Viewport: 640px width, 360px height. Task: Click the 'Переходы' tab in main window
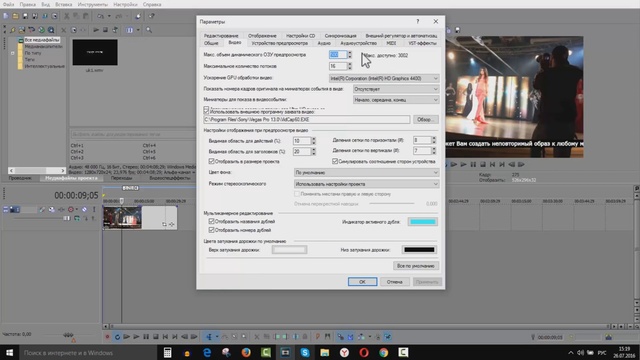click(x=121, y=178)
